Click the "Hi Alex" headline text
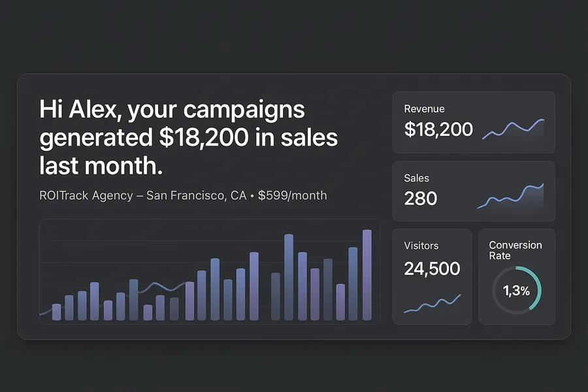The image size is (588, 392). pyautogui.click(x=188, y=137)
